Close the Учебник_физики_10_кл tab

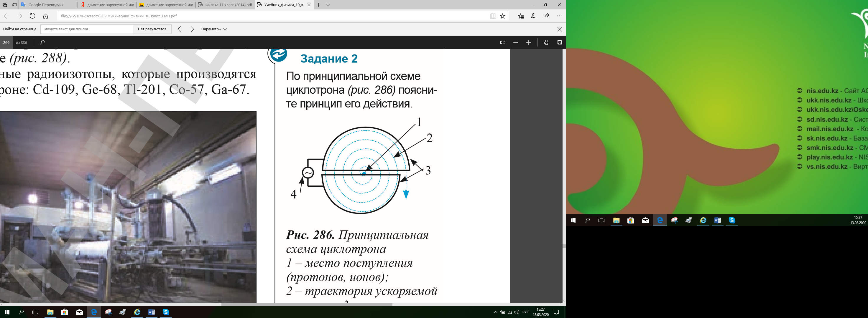309,5
